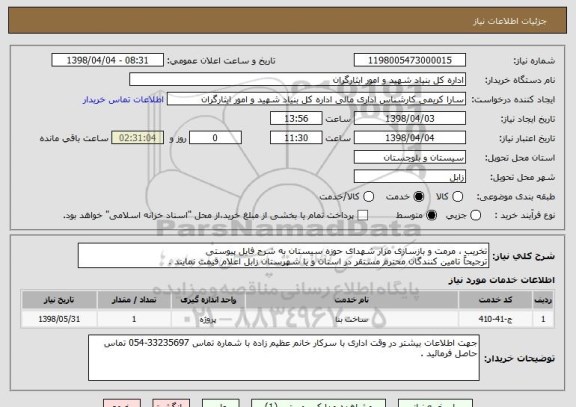Click the تعداد / مقدار column header
The image size is (576, 407).
tap(134, 300)
